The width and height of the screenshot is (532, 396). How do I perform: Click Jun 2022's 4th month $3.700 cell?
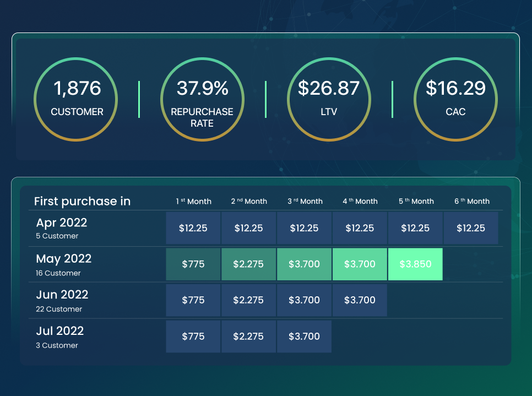(x=360, y=300)
